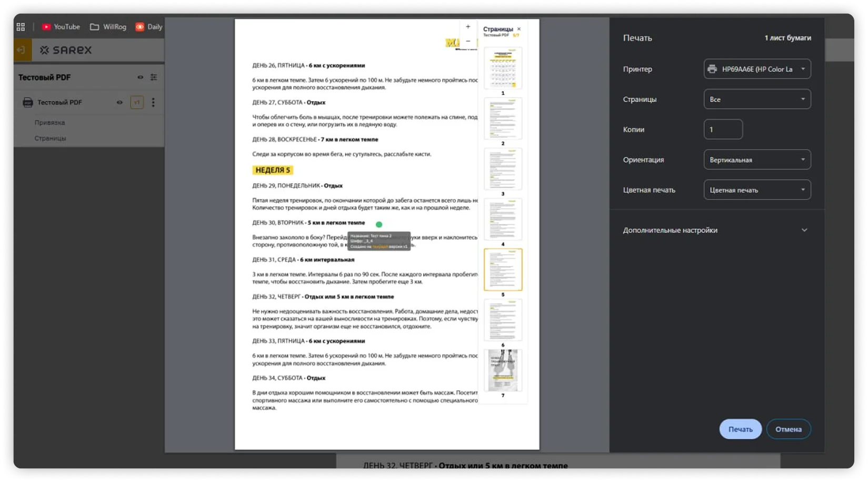Viewport: 868px width, 482px height.
Task: Open the Принтер dropdown
Action: click(x=757, y=69)
